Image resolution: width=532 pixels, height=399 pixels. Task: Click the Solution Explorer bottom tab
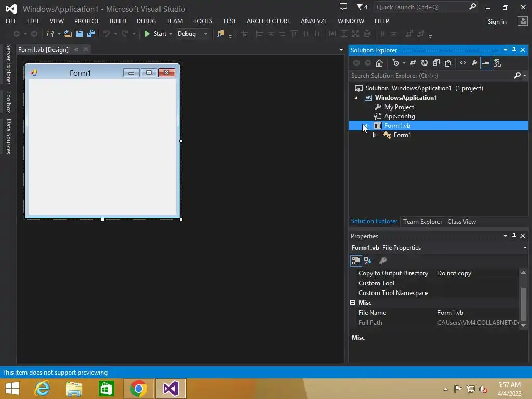pos(374,221)
